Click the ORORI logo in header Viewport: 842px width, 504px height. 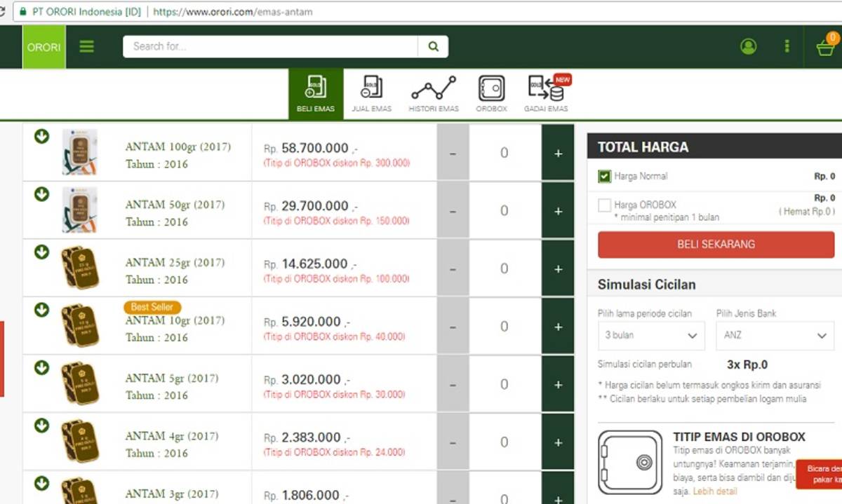point(44,47)
